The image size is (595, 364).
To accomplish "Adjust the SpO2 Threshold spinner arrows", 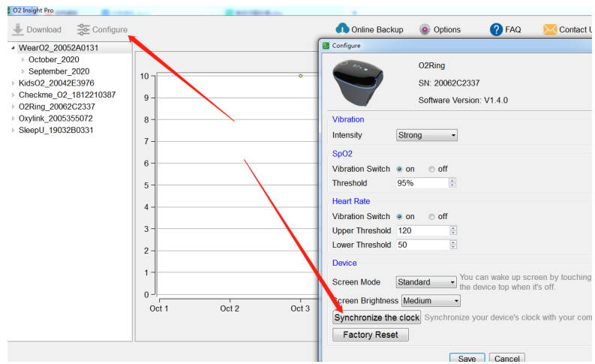I will (x=452, y=183).
